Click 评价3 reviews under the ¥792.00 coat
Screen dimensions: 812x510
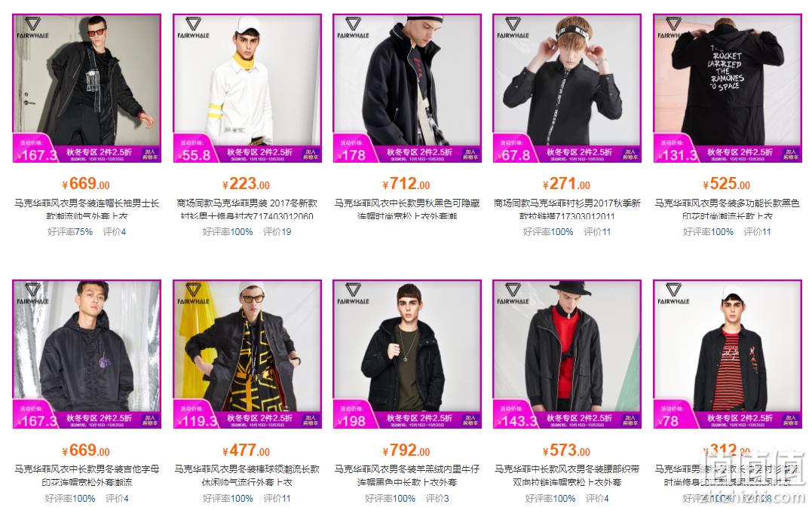coord(437,498)
